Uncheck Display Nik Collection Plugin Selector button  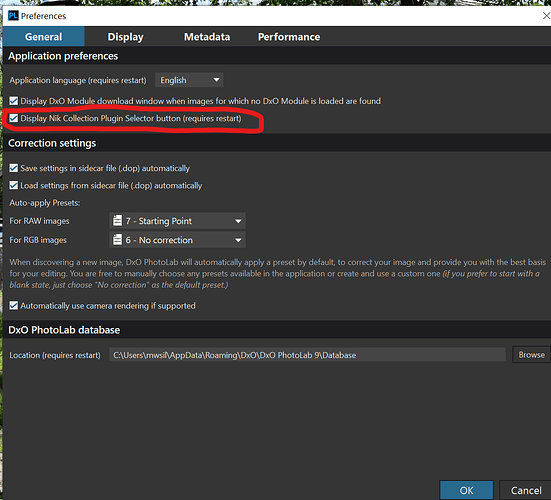coord(14,118)
